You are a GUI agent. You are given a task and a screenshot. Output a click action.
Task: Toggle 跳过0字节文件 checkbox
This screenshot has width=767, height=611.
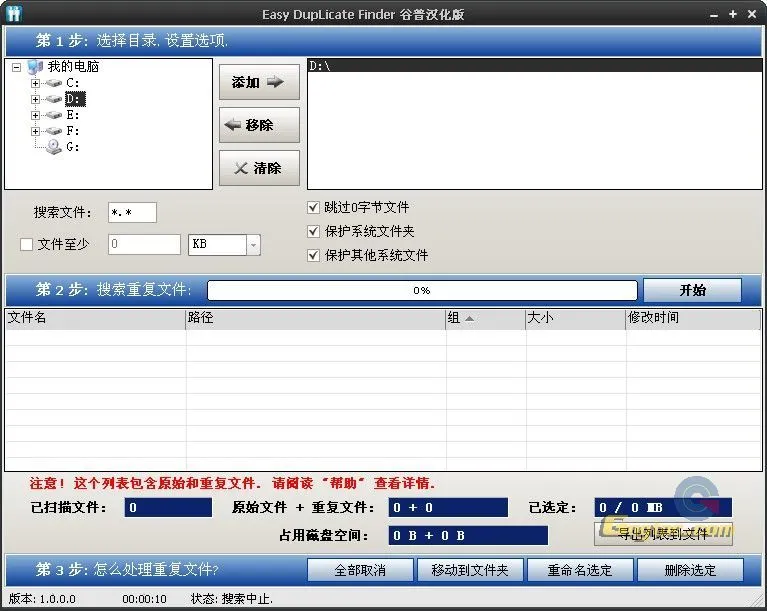click(x=314, y=207)
